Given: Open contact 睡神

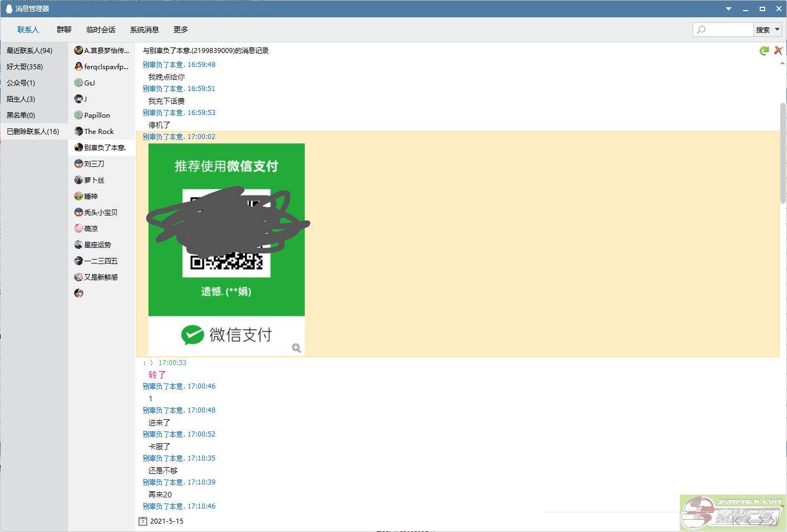Looking at the screenshot, I should [x=102, y=196].
